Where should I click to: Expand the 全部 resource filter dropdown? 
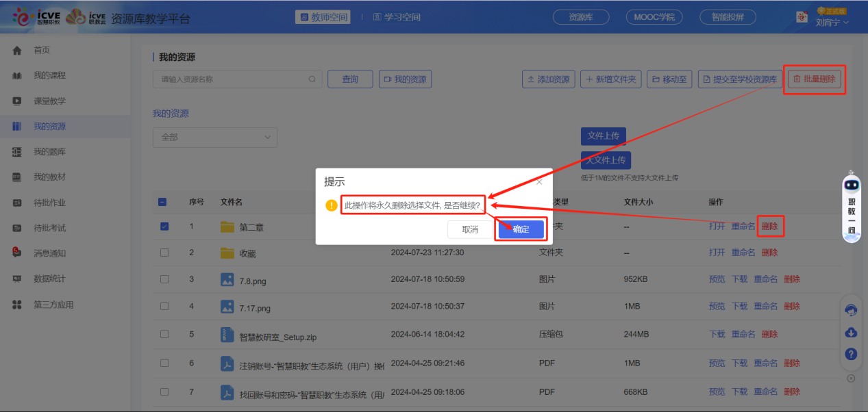pyautogui.click(x=214, y=138)
